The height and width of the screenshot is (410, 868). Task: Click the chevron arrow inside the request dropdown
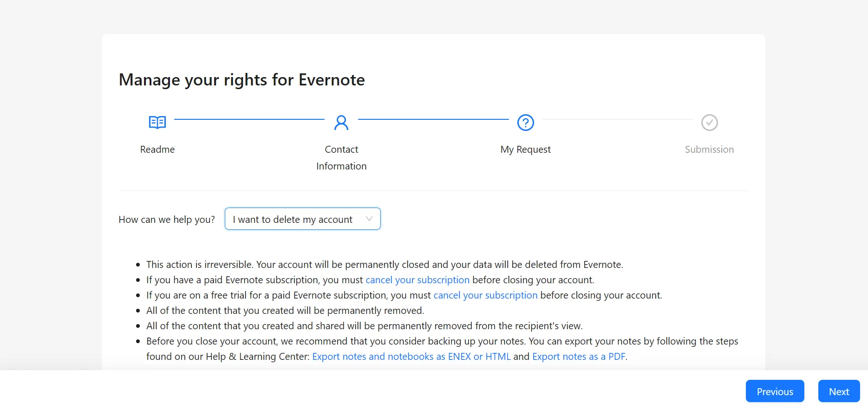coord(369,219)
